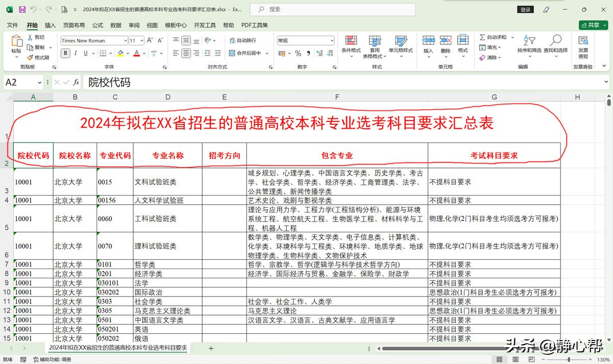
Task: Apply percent style number format
Action: 298,53
